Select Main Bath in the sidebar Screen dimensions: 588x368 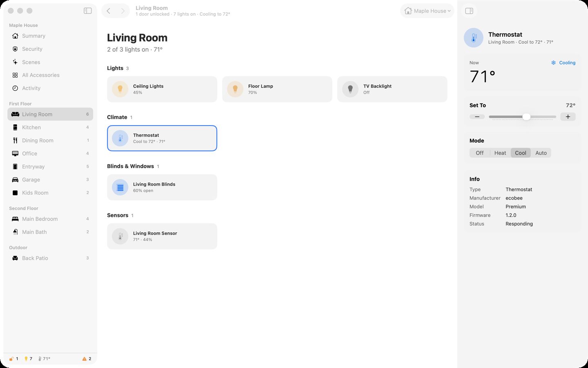(x=50, y=232)
